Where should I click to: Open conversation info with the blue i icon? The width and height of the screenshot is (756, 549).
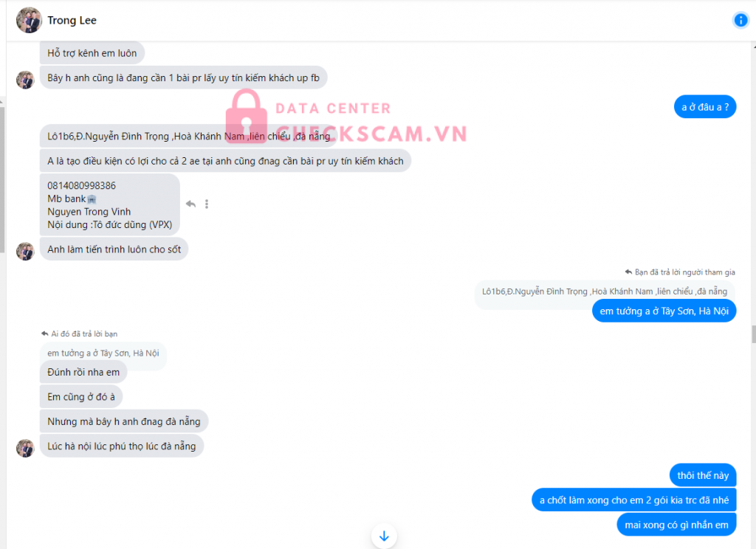[x=740, y=20]
